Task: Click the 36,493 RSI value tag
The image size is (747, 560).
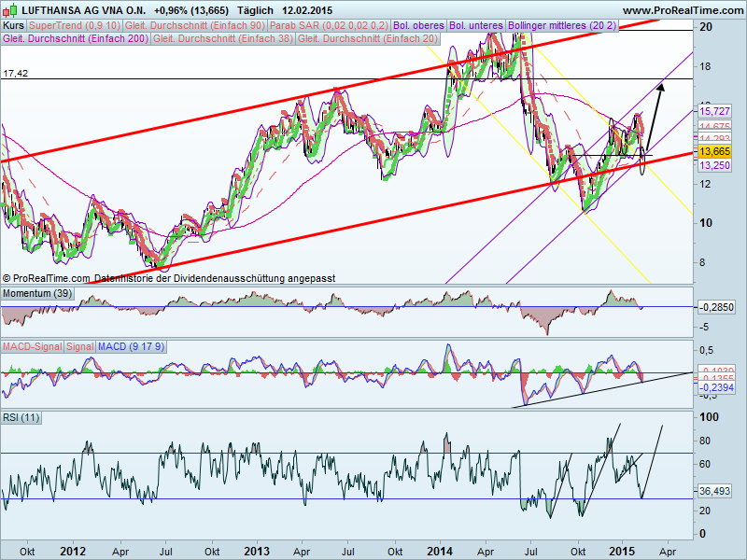Action: tap(714, 491)
